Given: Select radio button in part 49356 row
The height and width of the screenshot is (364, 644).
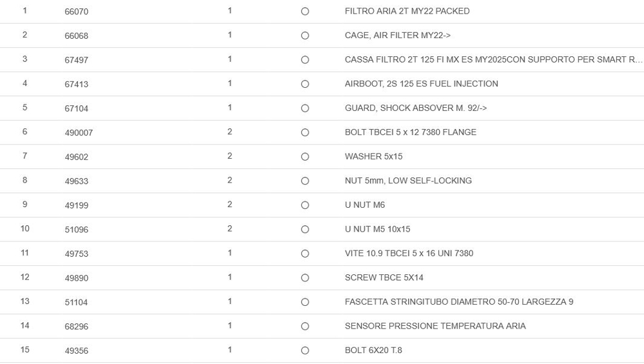Looking at the screenshot, I should pyautogui.click(x=305, y=350).
